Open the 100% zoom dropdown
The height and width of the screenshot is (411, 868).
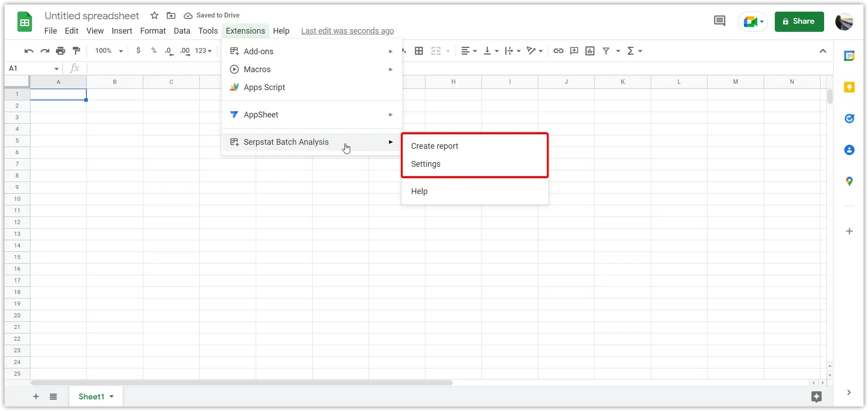click(x=109, y=51)
